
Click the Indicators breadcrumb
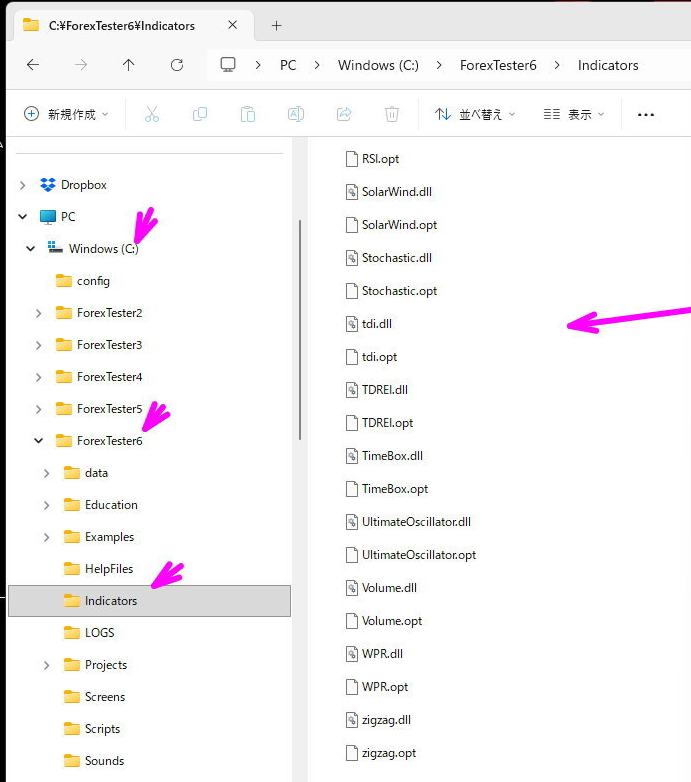608,65
